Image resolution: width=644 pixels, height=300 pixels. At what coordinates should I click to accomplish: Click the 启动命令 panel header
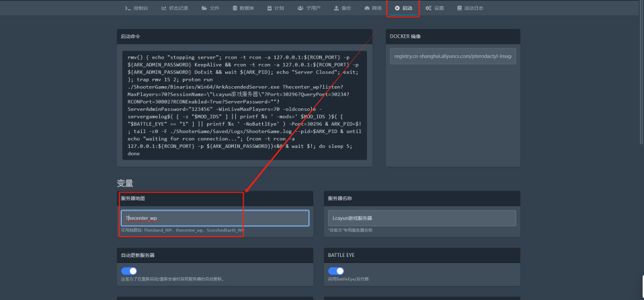pos(245,36)
